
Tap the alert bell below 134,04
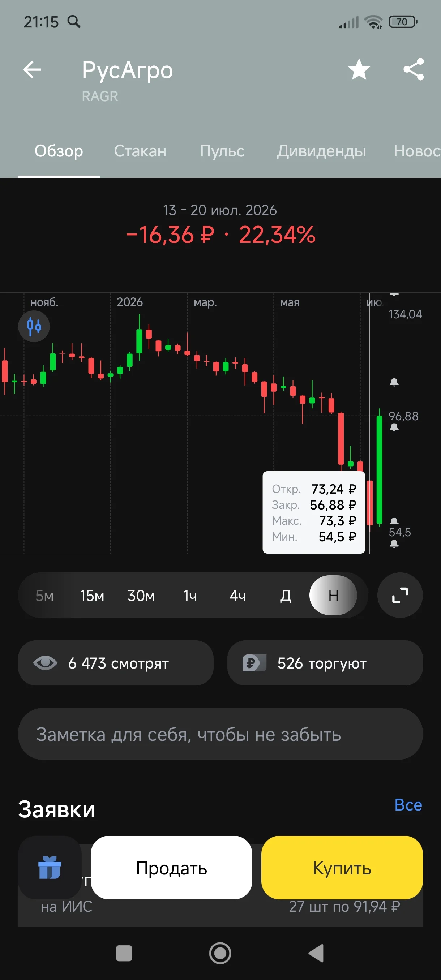coord(394,382)
